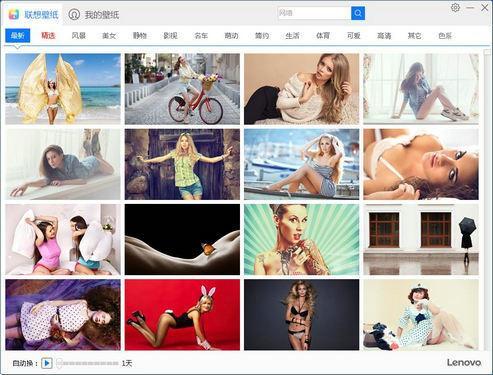Close the wallpaper window
Viewport: 493px width, 375px height.
485,8
